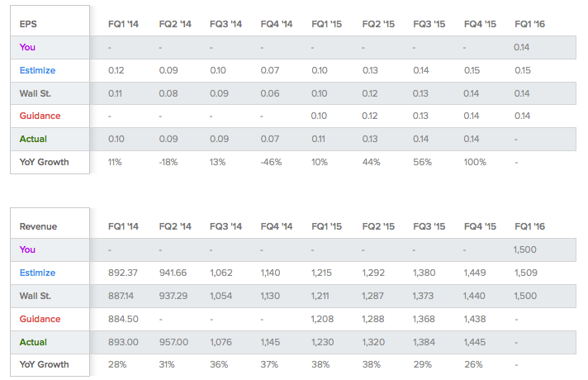Click the EPS table title cell
This screenshot has height=380, width=588.
click(x=50, y=21)
